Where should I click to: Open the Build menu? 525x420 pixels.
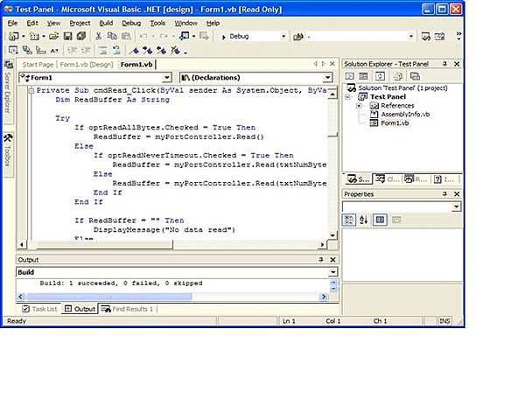pos(106,23)
